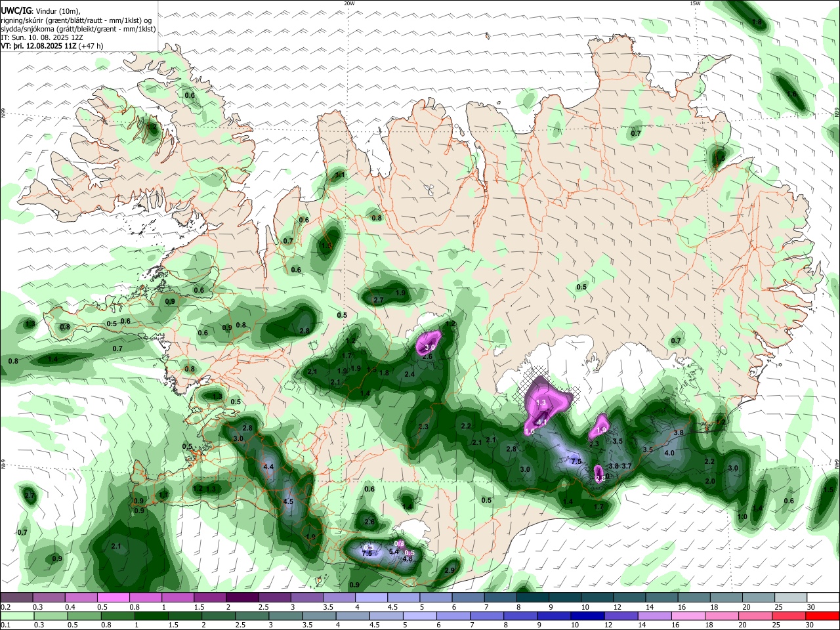Pick the snow scale swatch starting at 8
Image resolution: width=840 pixels, height=630 pixels.
click(533, 597)
